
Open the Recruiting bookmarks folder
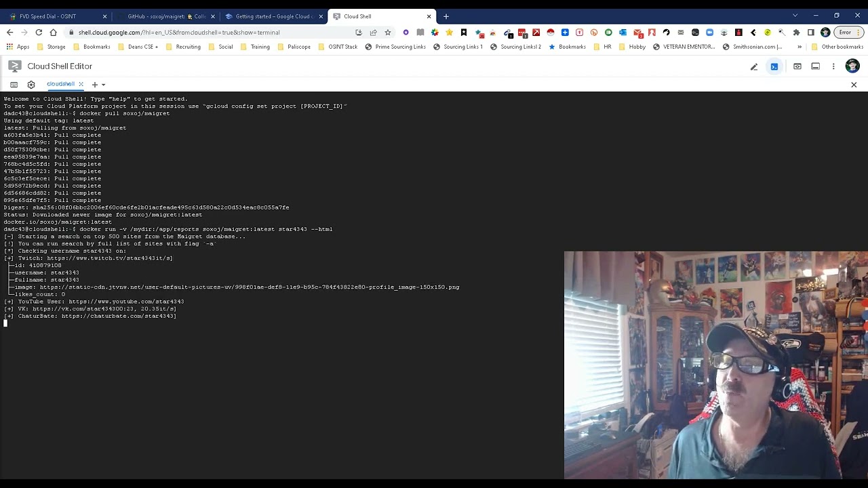click(x=182, y=47)
